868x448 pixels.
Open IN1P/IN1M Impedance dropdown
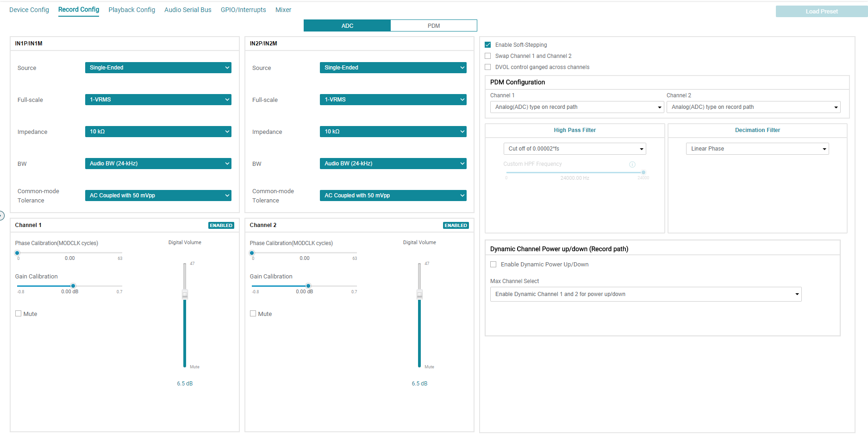[158, 132]
